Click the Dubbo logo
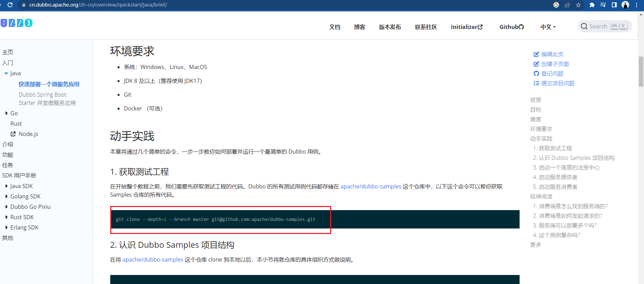This screenshot has height=284, width=644. [17, 23]
